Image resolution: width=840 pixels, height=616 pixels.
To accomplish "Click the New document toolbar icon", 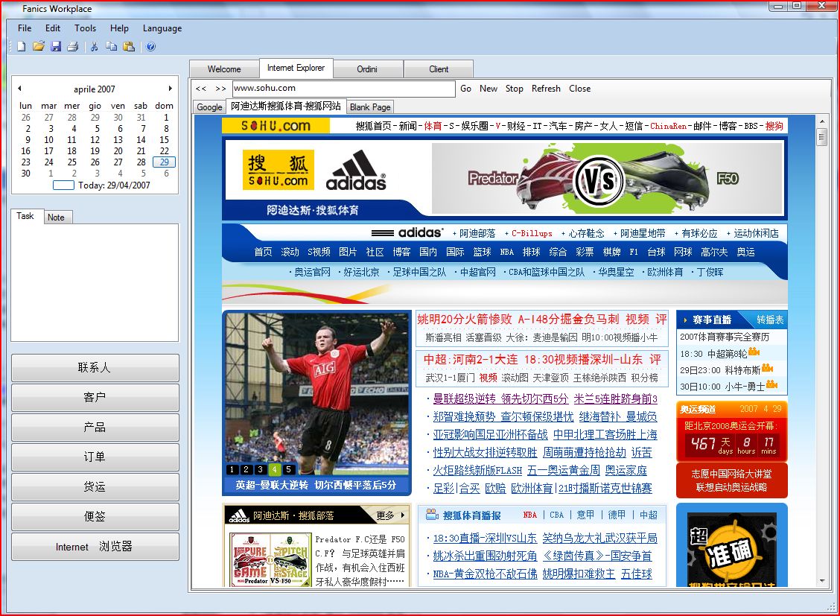I will (x=22, y=47).
